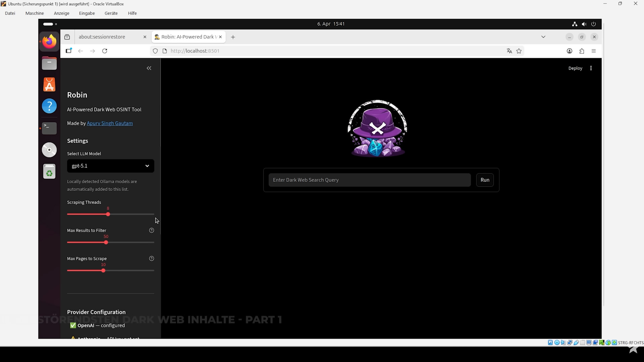The image size is (644, 362).
Task: Open Apurv Singh Gautam link
Action: point(110,123)
